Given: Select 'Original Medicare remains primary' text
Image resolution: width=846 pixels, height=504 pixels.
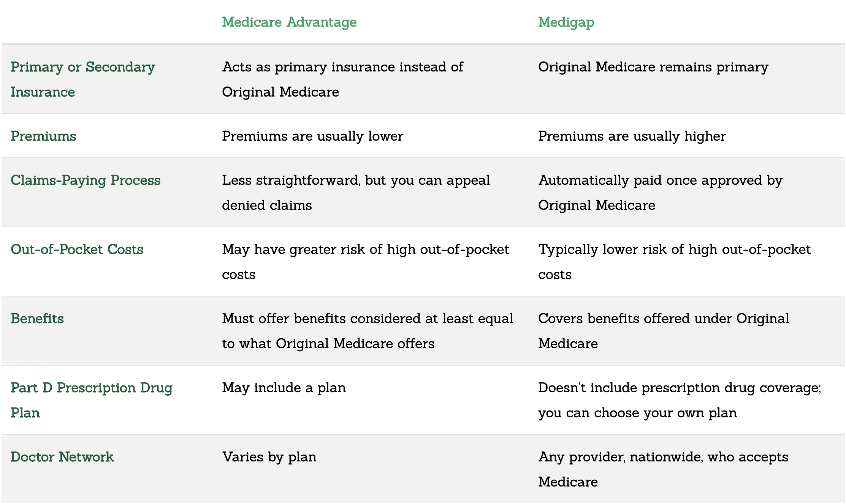Looking at the screenshot, I should click(x=653, y=67).
